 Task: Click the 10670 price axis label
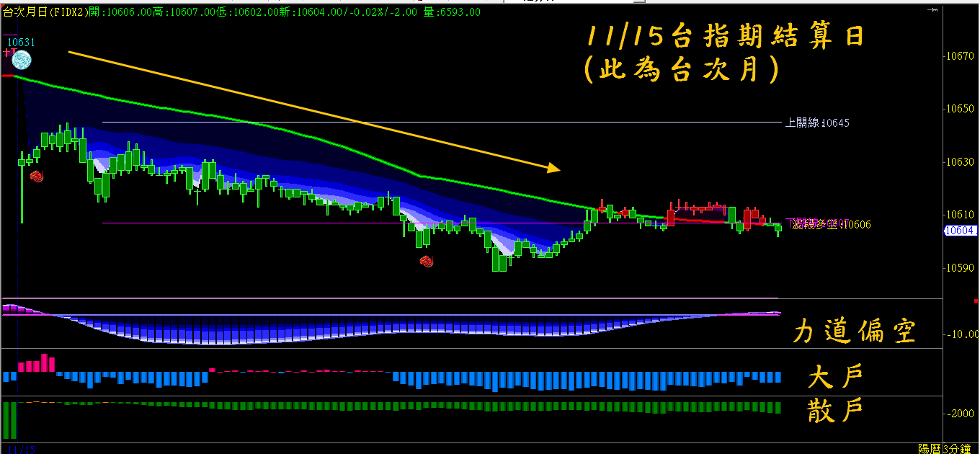point(961,55)
